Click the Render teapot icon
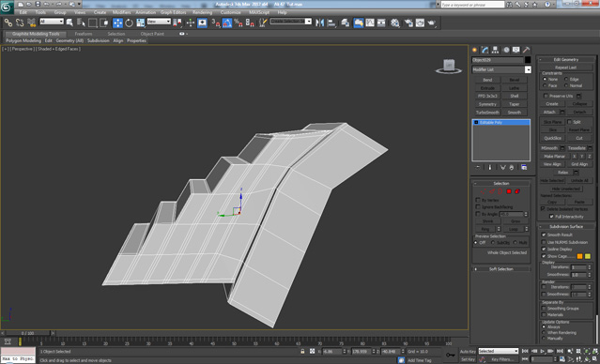Viewport: 600px width, 364px height. click(432, 23)
